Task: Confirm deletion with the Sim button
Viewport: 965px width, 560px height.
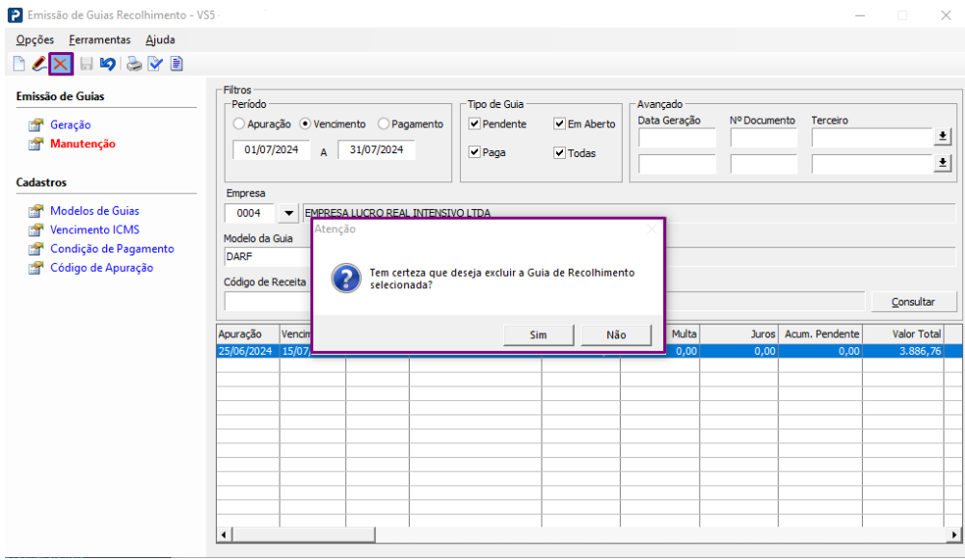Action: pyautogui.click(x=538, y=334)
